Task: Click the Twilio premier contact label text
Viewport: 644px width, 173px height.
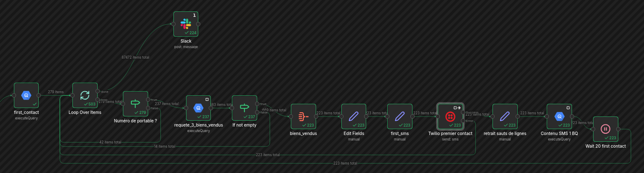Action: click(450, 133)
